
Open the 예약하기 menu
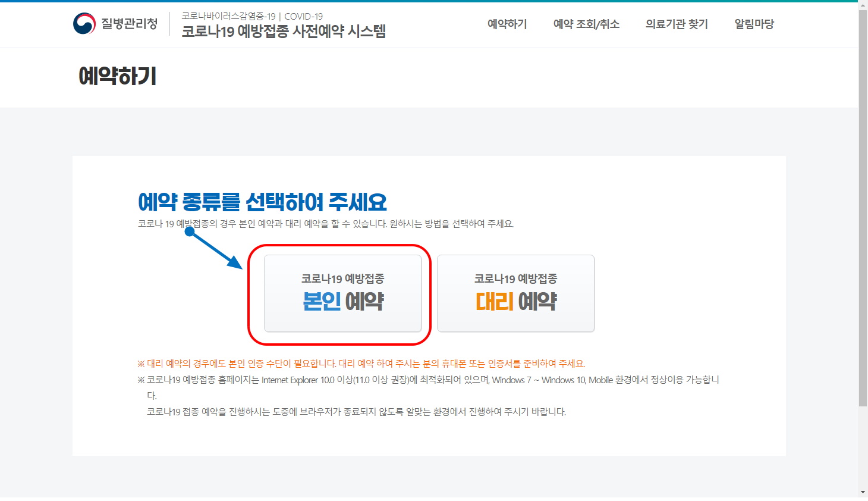click(x=507, y=24)
